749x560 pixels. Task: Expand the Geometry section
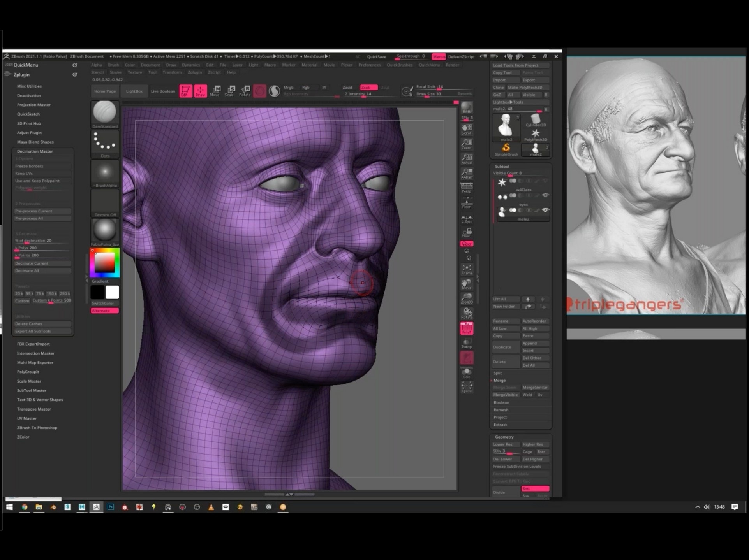(504, 437)
